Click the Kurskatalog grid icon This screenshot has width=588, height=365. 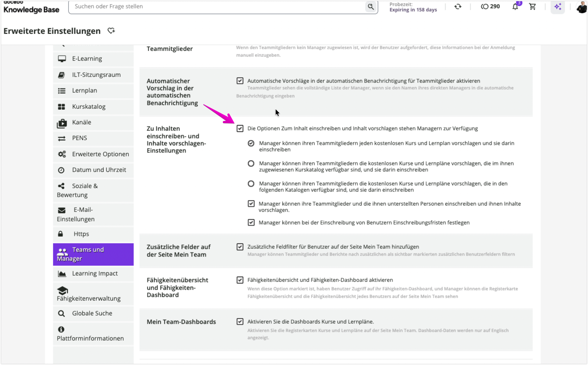pos(61,107)
